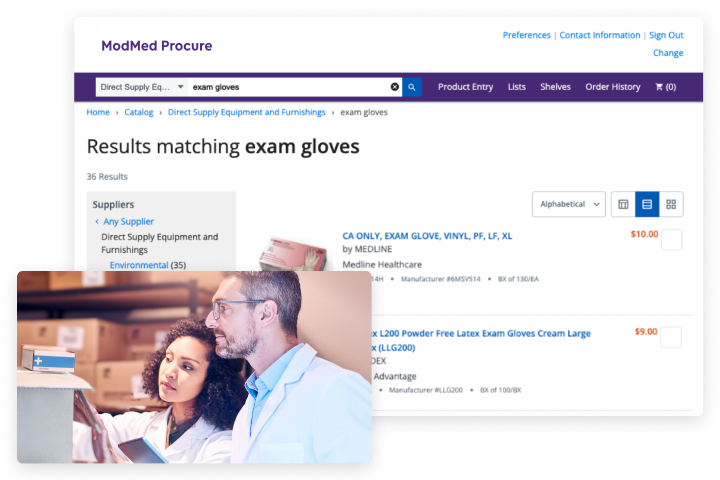
Task: Open the shopping cart (0)
Action: tap(665, 87)
